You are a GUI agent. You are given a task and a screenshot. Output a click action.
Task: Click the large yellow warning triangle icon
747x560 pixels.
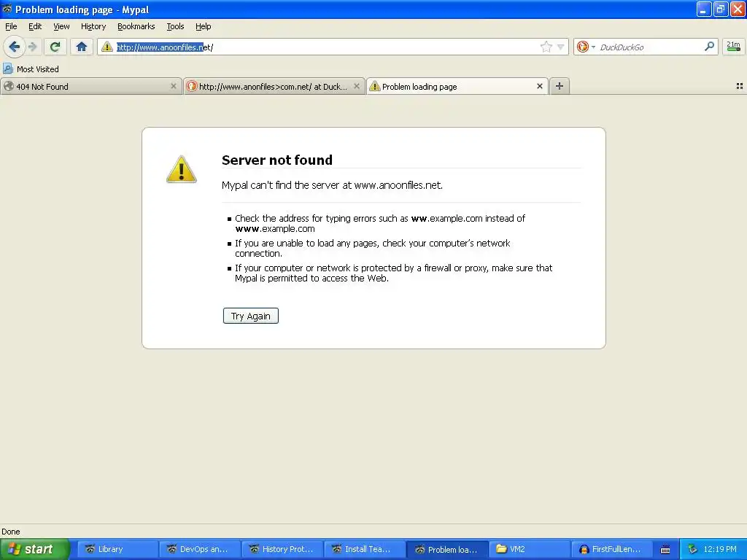181,169
